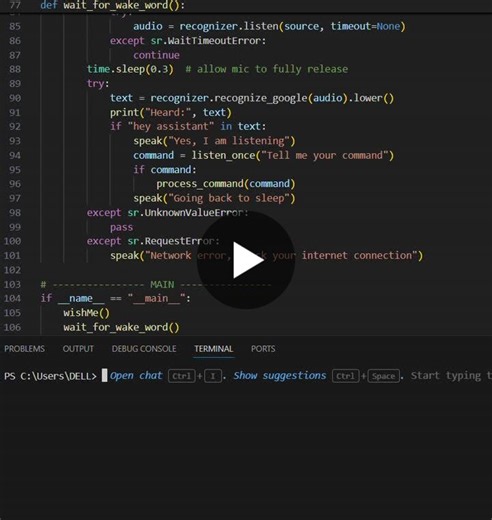Click the if __name__ == "__main__" line
This screenshot has width=492, height=520.
[115, 298]
